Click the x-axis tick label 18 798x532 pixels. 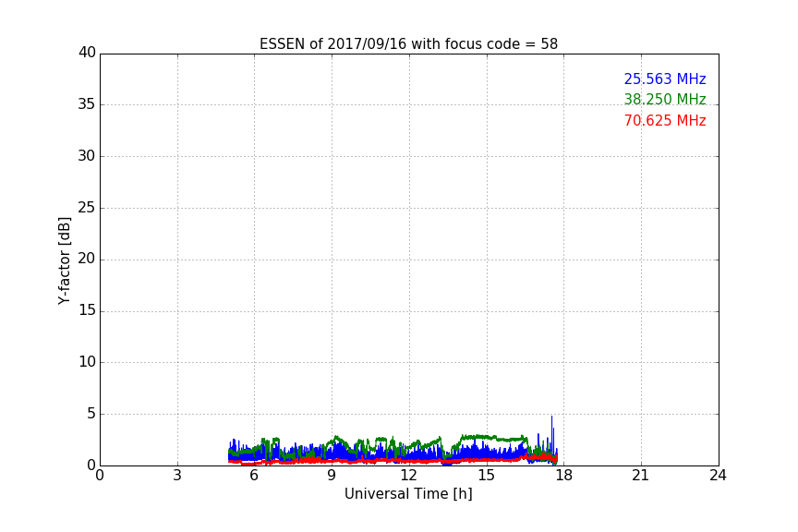(x=564, y=476)
